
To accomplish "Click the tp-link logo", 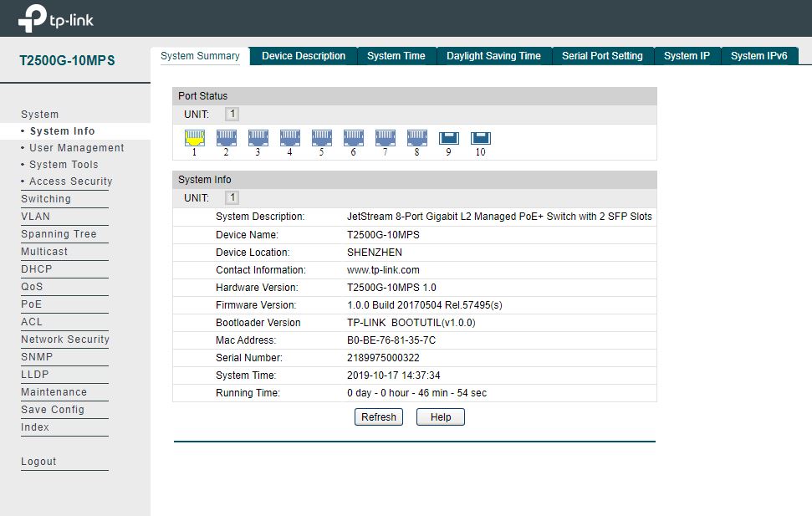I will 56,18.
